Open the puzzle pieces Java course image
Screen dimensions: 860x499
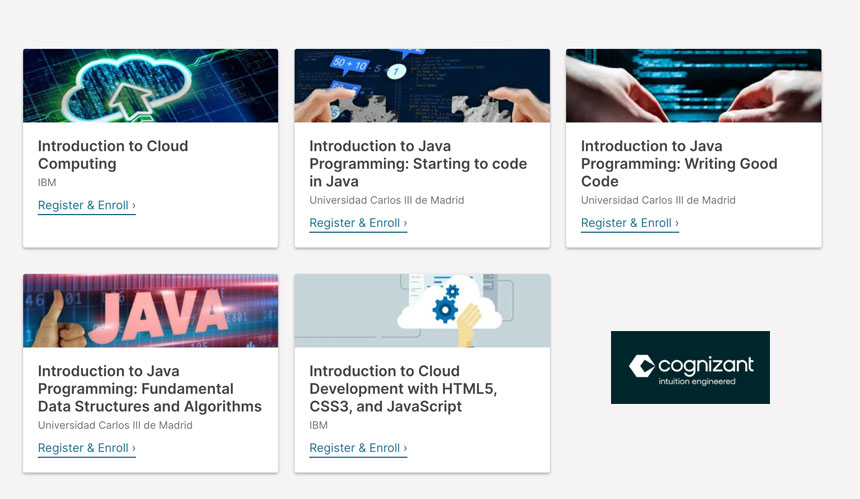(x=422, y=86)
